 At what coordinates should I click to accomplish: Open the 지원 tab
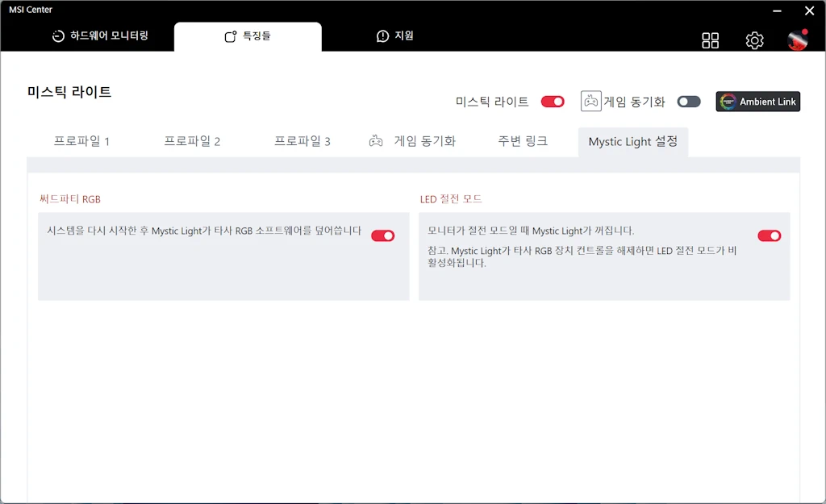tap(395, 35)
